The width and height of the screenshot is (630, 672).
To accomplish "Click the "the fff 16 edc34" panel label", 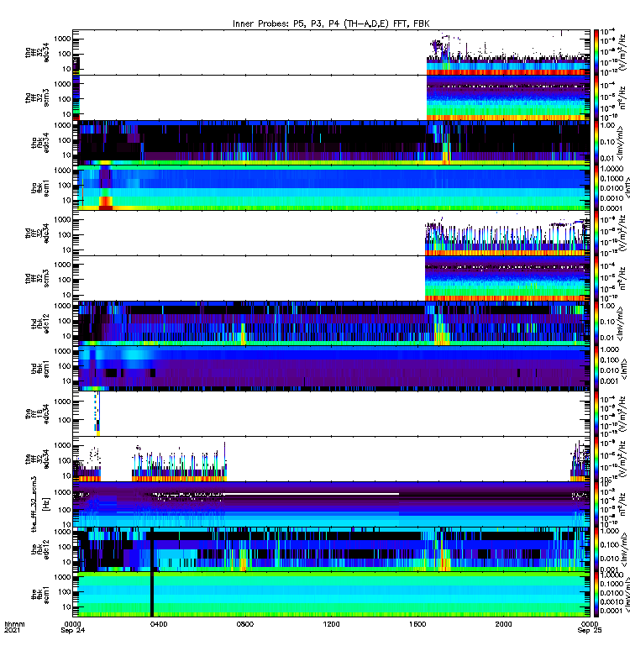I will [37, 414].
